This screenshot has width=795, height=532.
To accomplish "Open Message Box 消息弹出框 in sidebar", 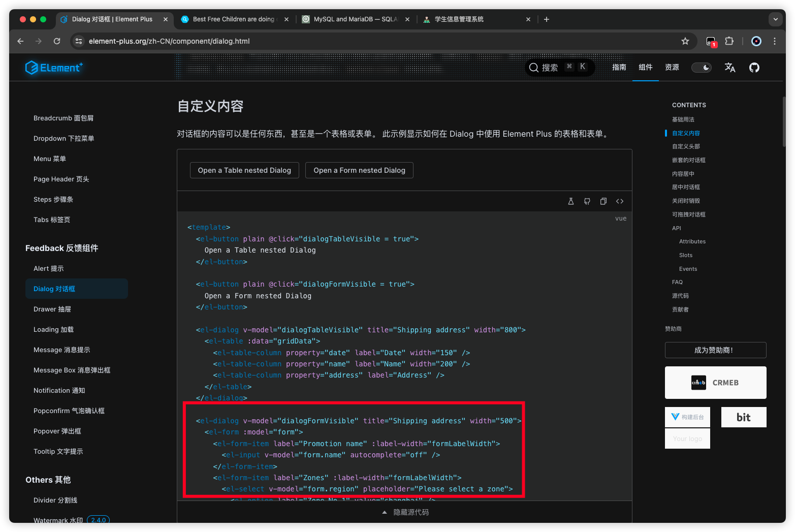I will 72,370.
